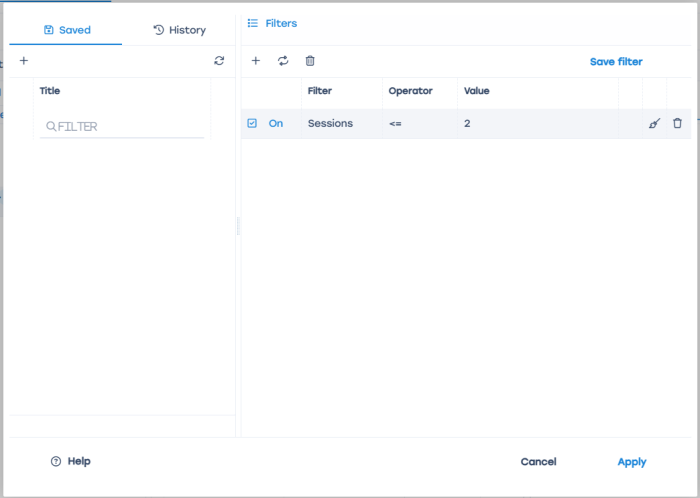Refresh the saved filters list
700x498 pixels.
219,61
